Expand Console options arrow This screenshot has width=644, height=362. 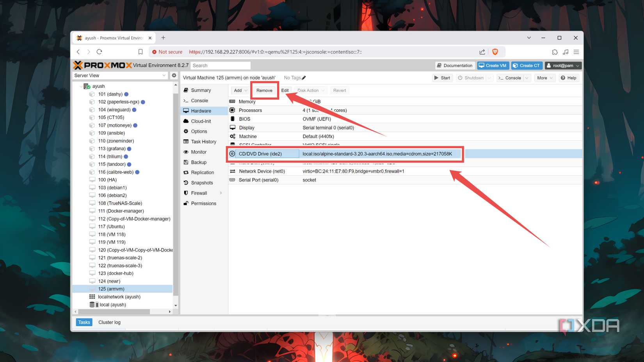click(527, 78)
